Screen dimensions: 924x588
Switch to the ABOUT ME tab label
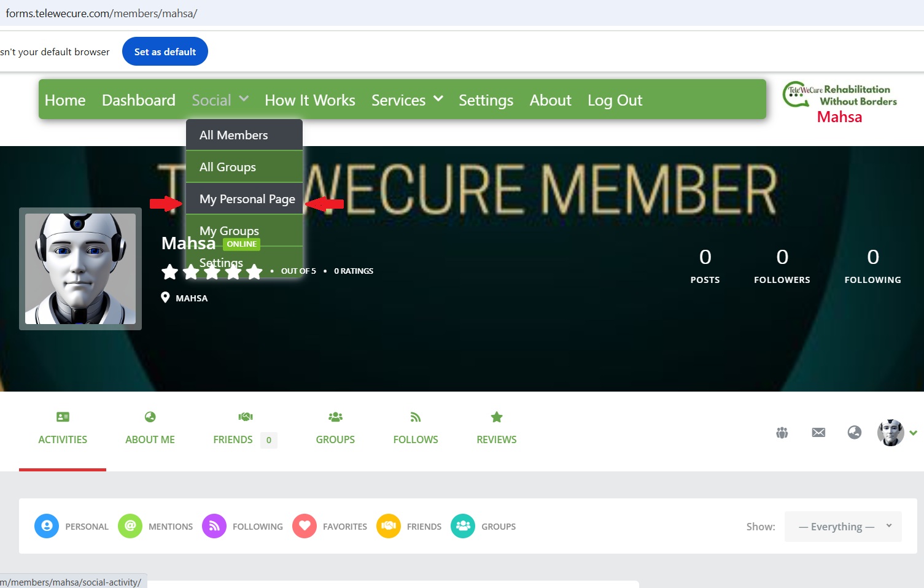point(150,439)
